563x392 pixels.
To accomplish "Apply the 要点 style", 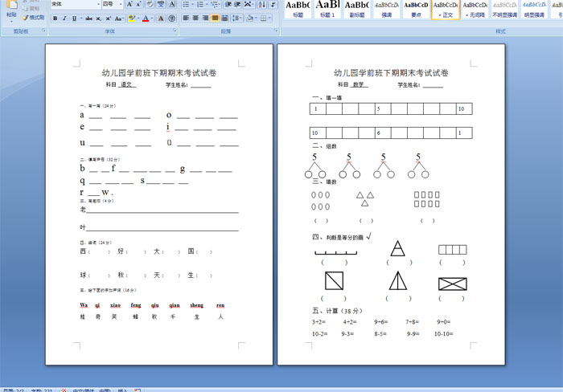I will [416, 10].
